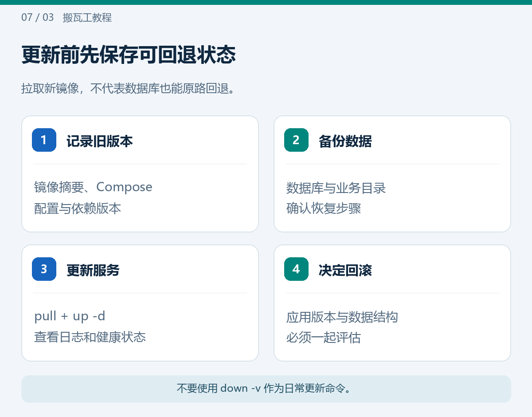Click the main title 更新前先保存可回退状态
This screenshot has height=417, width=532.
(129, 55)
